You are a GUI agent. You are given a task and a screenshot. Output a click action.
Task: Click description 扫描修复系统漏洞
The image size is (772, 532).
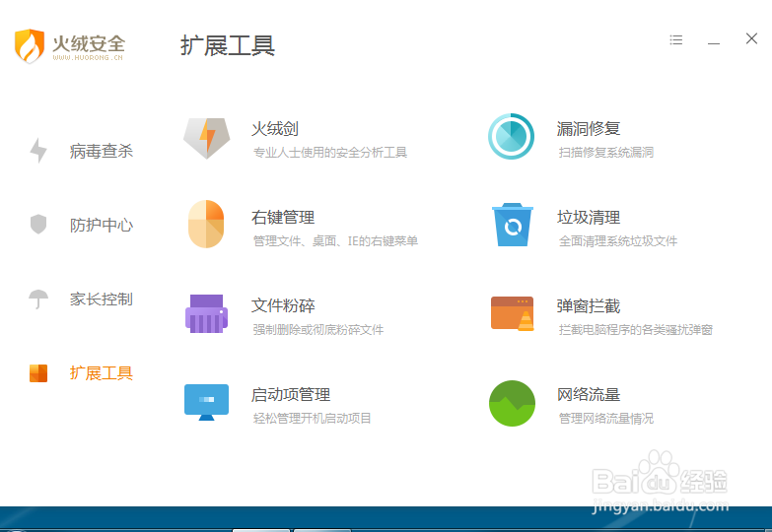click(606, 153)
